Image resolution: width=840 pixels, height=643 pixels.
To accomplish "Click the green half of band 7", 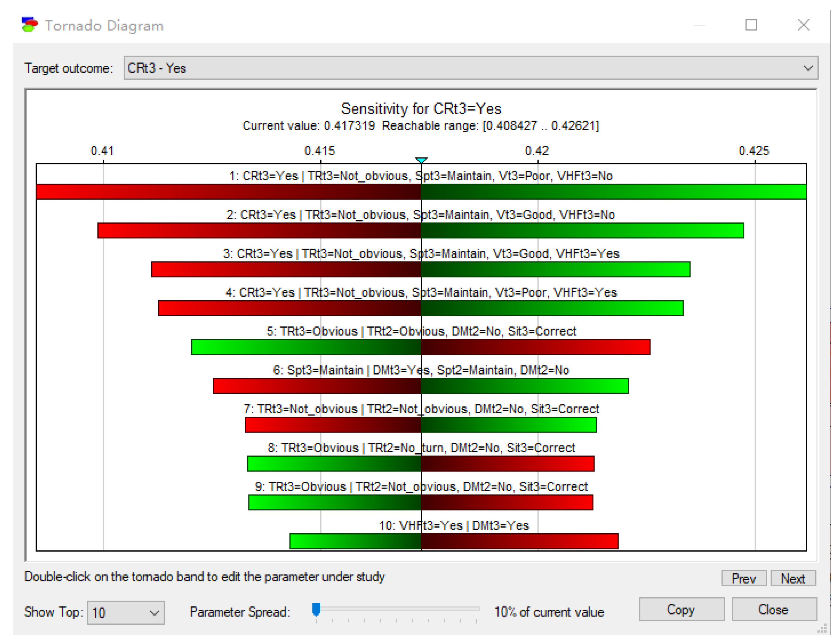I will (509, 425).
